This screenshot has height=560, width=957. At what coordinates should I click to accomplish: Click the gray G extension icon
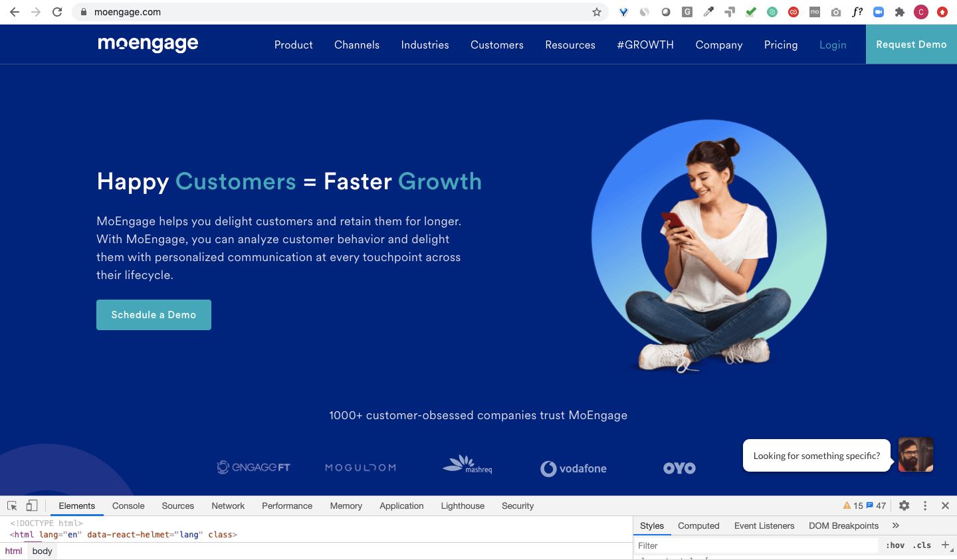point(687,12)
